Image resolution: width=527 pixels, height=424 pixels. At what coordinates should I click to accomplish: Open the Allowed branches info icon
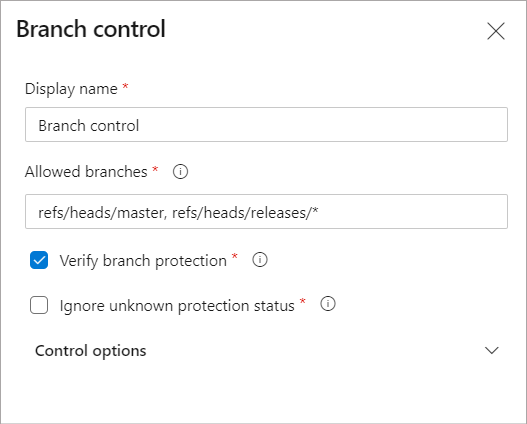pyautogui.click(x=180, y=172)
